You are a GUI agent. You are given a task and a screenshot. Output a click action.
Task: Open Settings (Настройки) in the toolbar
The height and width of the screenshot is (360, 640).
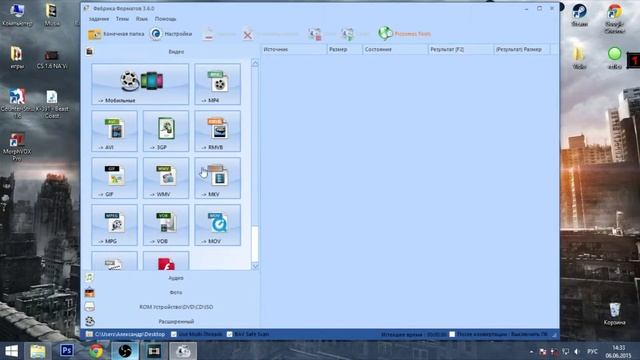click(171, 34)
